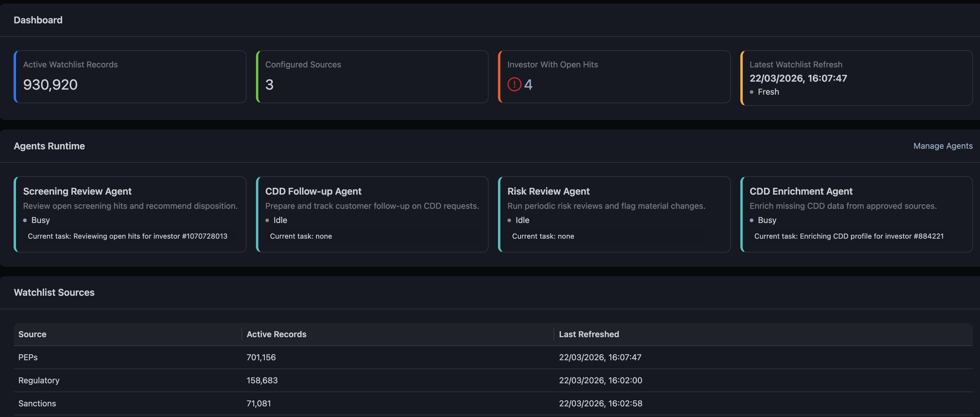The image size is (980, 417).
Task: Click the Latest Watchlist Refresh card
Action: pos(856,76)
